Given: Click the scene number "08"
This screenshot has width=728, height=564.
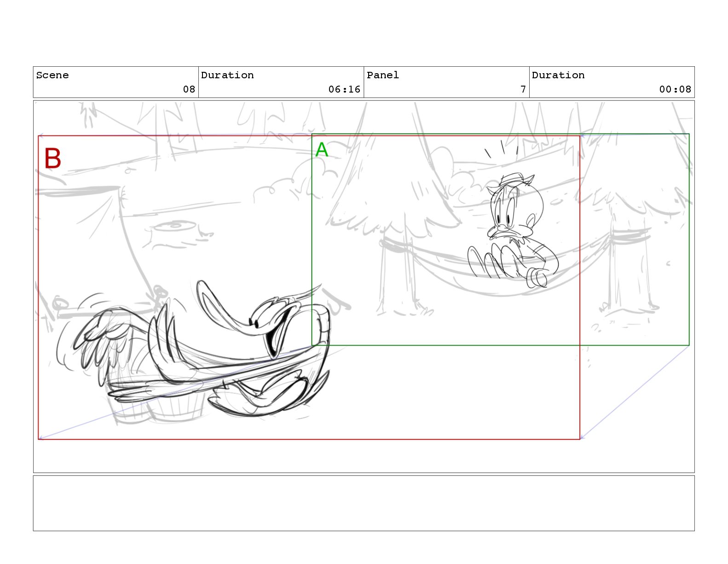Looking at the screenshot, I should pos(189,89).
